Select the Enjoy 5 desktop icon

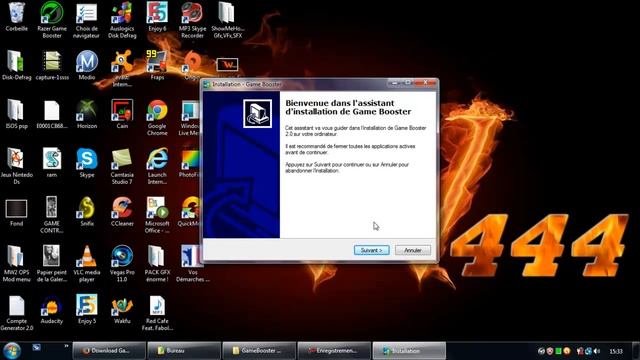pos(87,309)
